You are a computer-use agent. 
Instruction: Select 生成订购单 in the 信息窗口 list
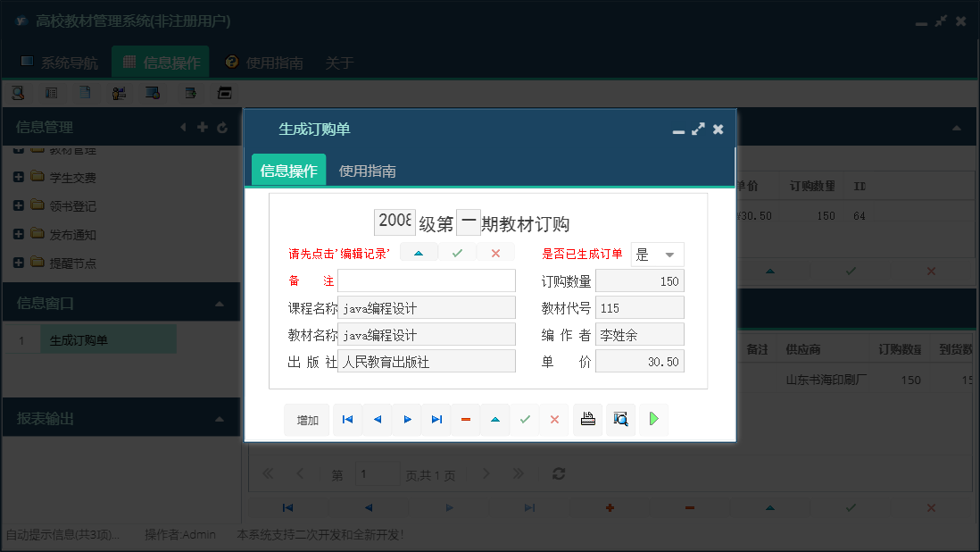[x=107, y=339]
